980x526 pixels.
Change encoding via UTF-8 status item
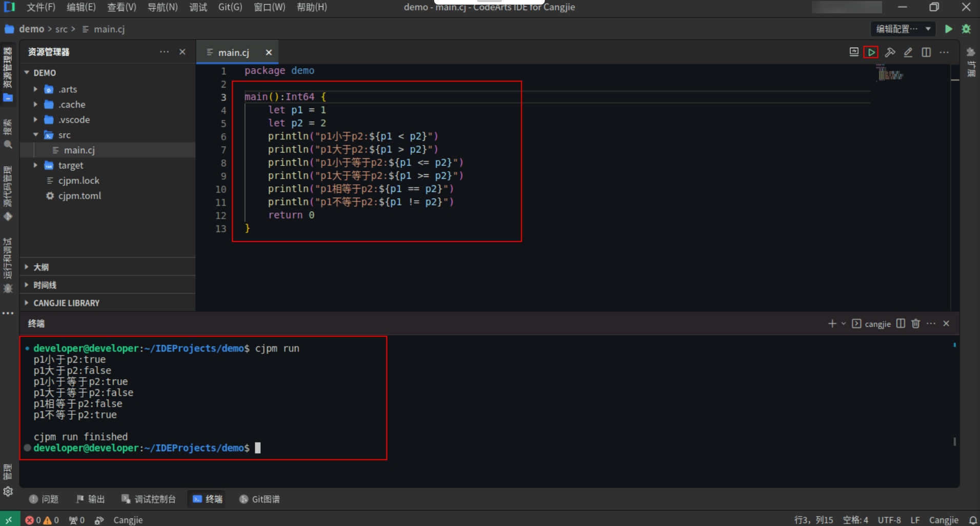tap(889, 520)
